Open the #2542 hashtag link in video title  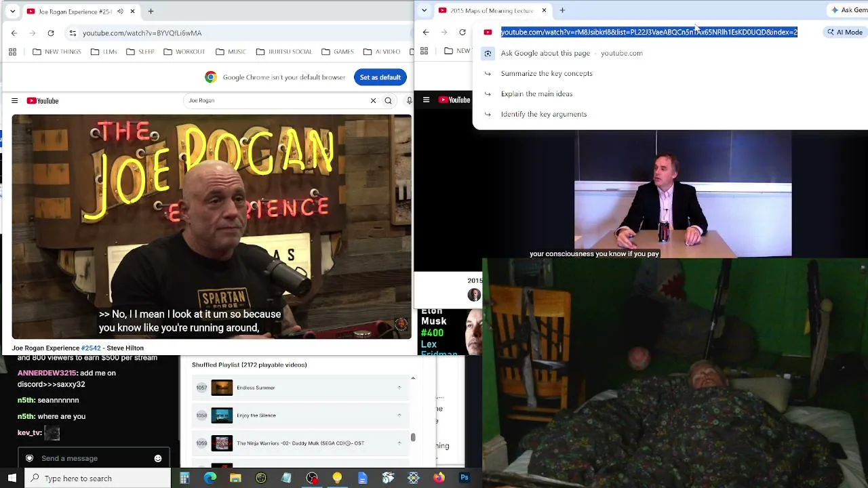coord(91,348)
